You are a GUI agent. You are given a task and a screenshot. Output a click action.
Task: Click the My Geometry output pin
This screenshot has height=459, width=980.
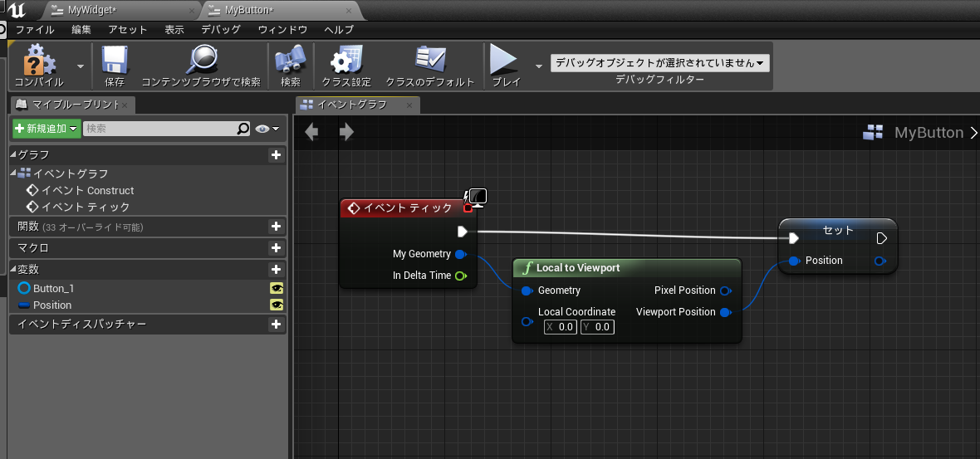461,254
